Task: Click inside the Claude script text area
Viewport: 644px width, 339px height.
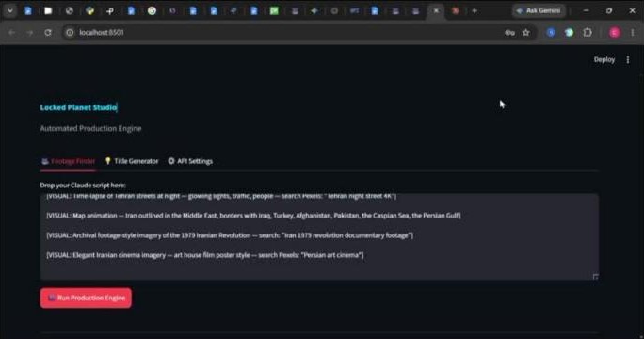Action: click(319, 236)
